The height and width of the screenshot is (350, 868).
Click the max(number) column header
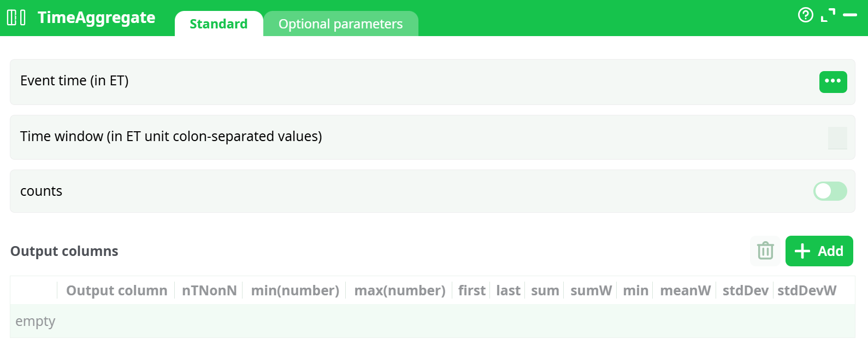click(x=400, y=290)
